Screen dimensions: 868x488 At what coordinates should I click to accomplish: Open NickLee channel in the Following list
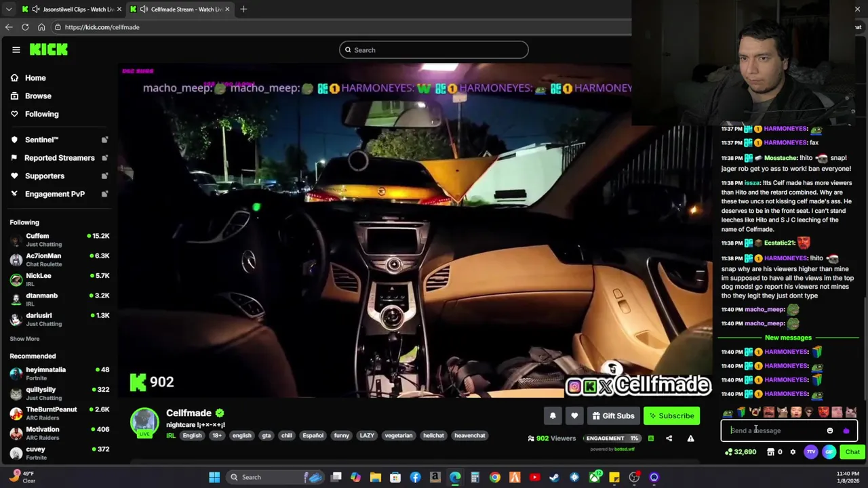tap(60, 279)
